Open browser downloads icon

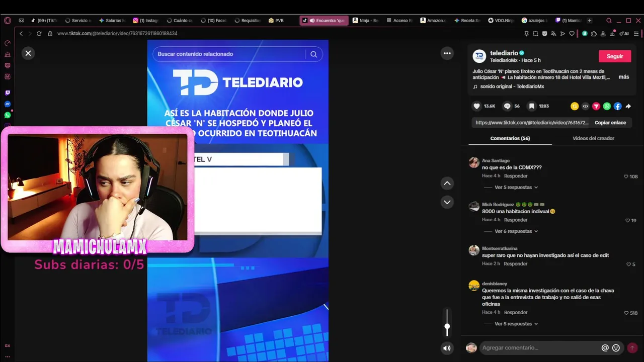pyautogui.click(x=612, y=34)
